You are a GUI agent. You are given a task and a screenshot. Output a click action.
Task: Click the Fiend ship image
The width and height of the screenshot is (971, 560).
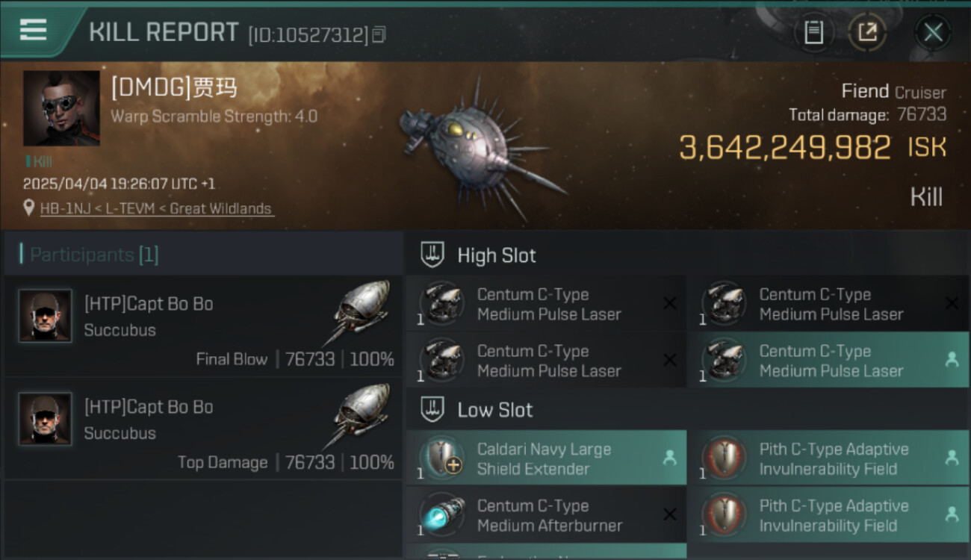(x=478, y=146)
